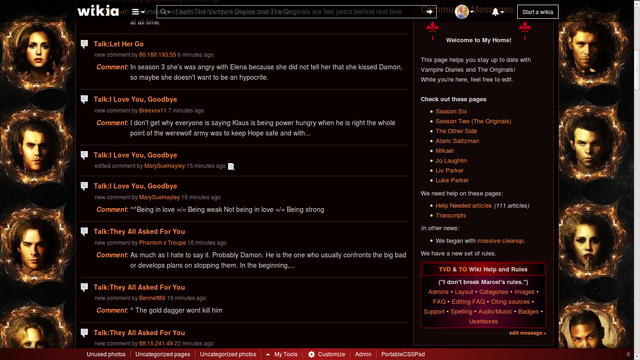The height and width of the screenshot is (360, 640).
Task: Open Help Needed articles link
Action: [x=463, y=206]
